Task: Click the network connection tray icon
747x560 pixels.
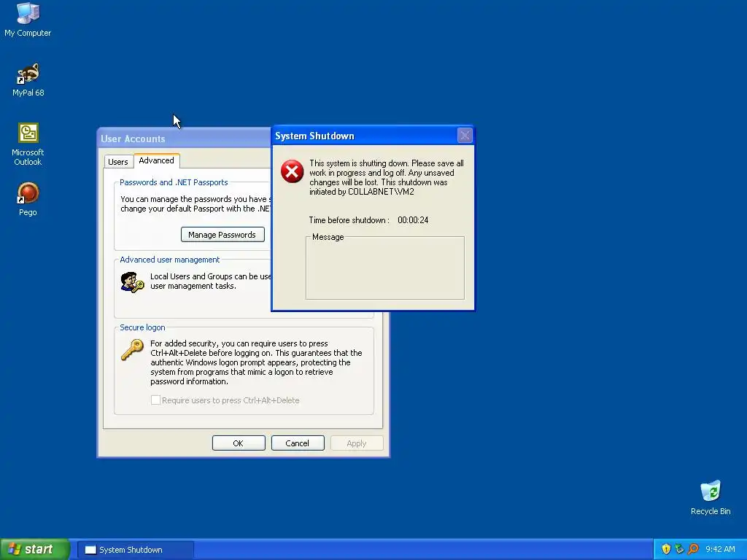Action: tap(679, 549)
